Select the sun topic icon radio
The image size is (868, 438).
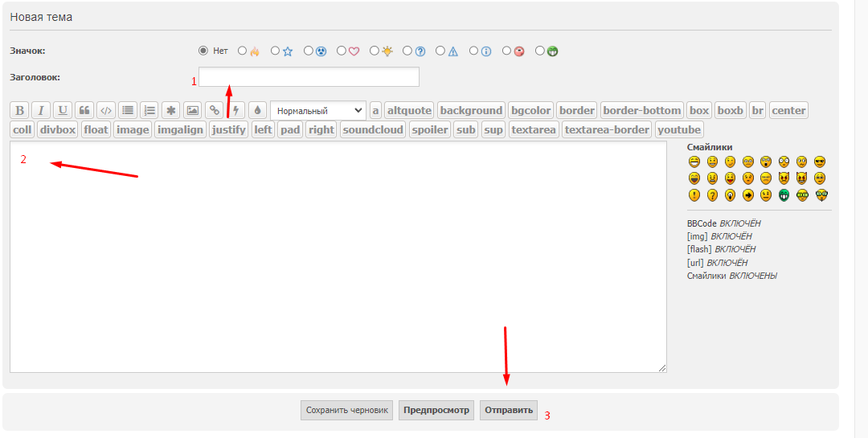tap(375, 51)
